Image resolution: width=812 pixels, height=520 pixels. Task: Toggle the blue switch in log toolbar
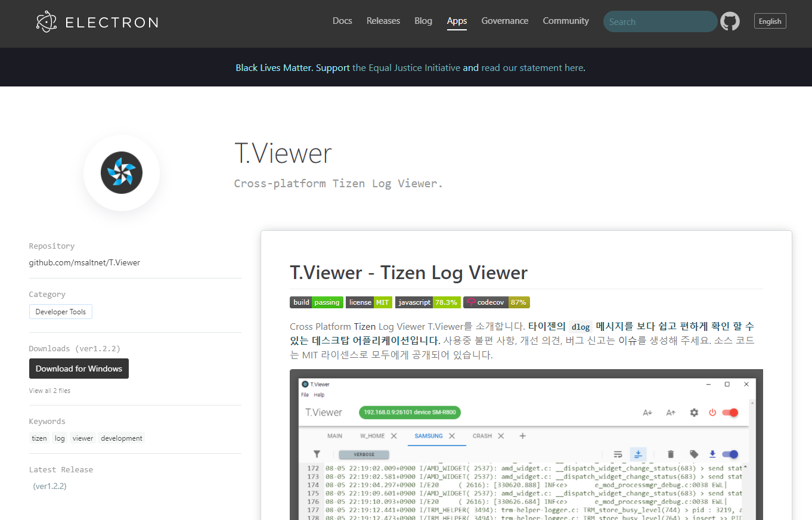click(730, 454)
